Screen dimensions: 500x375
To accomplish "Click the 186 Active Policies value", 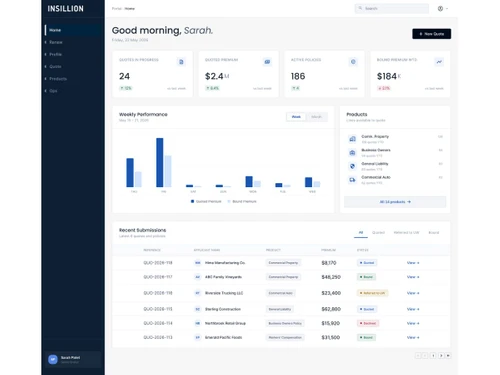I will point(298,76).
